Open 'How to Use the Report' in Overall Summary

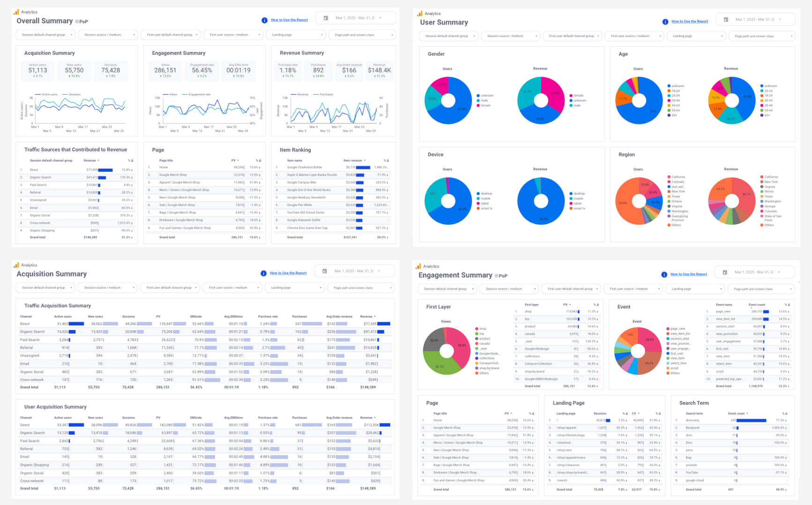pos(289,20)
